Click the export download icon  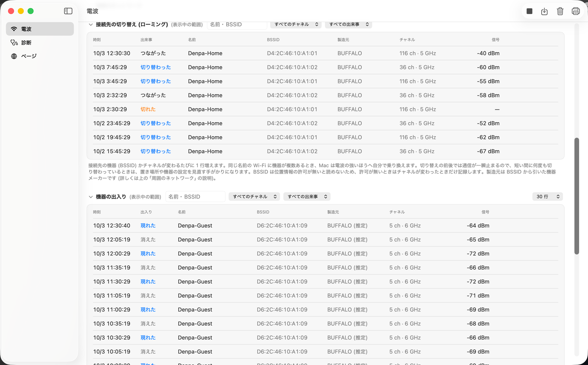click(x=545, y=11)
